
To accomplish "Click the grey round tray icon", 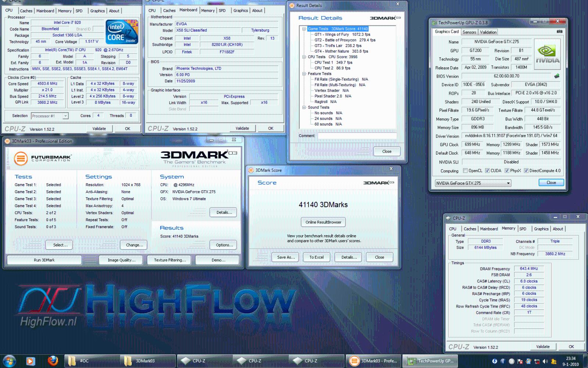I will (511, 361).
